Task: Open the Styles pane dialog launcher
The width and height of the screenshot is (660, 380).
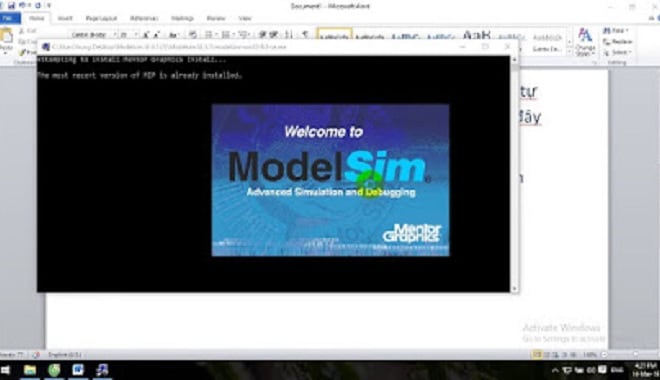Action: (595, 63)
